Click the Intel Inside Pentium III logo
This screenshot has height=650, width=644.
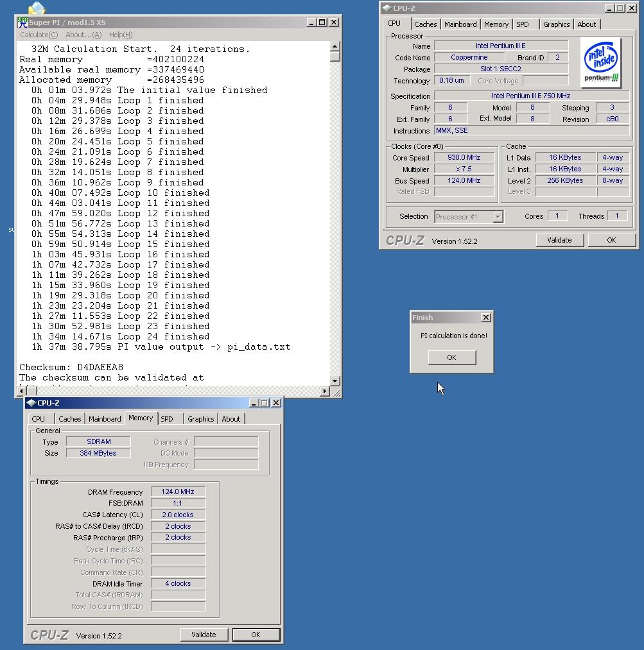[x=601, y=63]
